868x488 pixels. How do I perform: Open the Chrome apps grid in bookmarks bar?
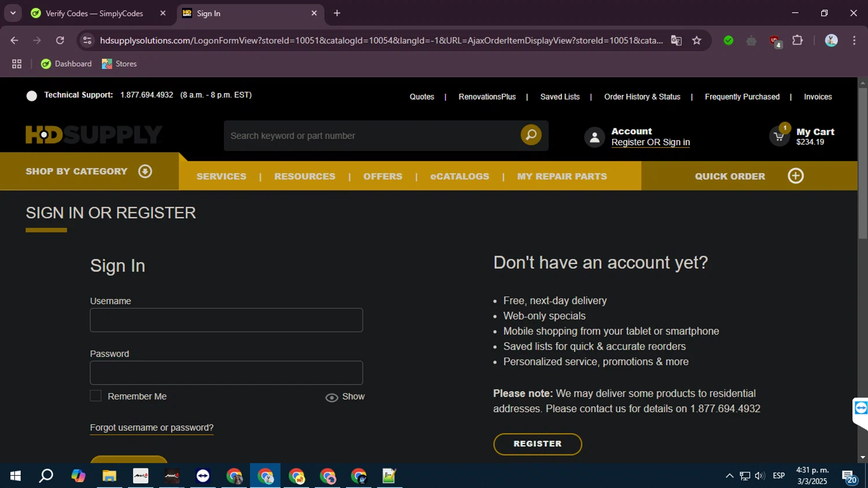(x=17, y=64)
